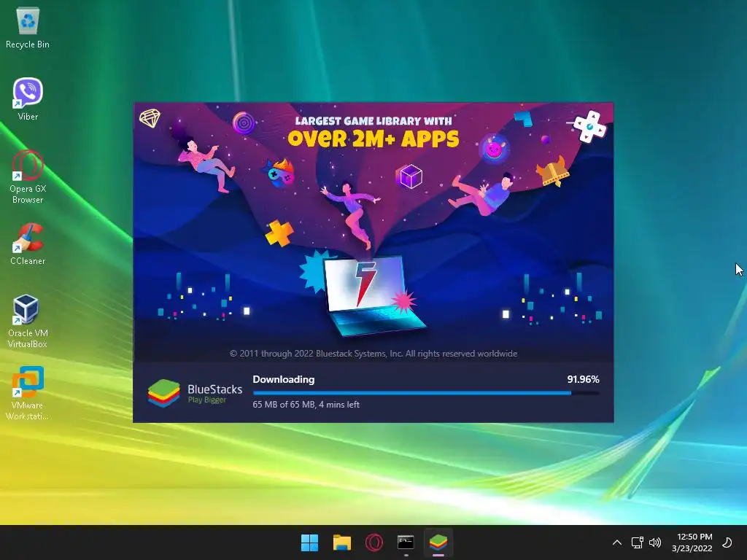Viewport: 747px width, 560px height.
Task: Click the 'Over 2M+ Apps' banner headline
Action: (x=373, y=139)
